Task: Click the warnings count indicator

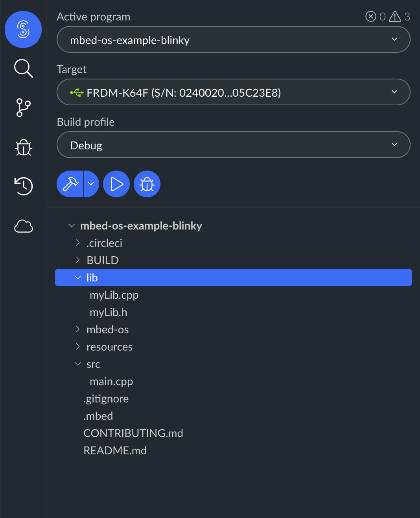Action: (400, 17)
